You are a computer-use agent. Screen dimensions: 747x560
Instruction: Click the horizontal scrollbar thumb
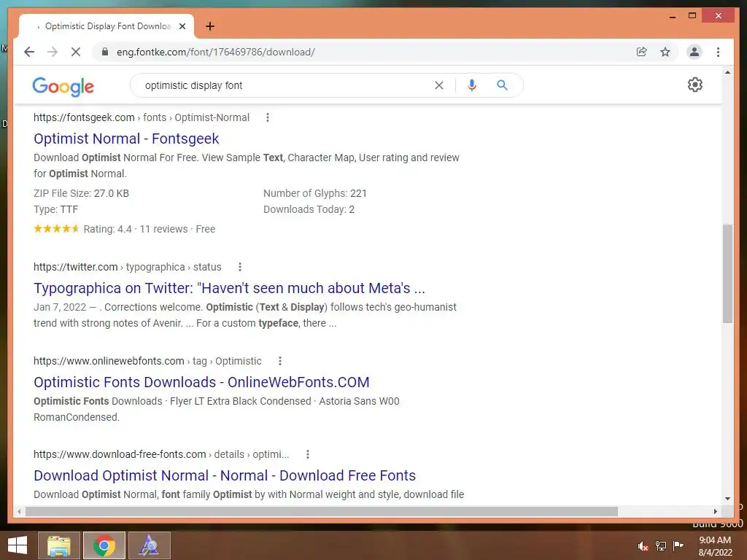[322, 511]
